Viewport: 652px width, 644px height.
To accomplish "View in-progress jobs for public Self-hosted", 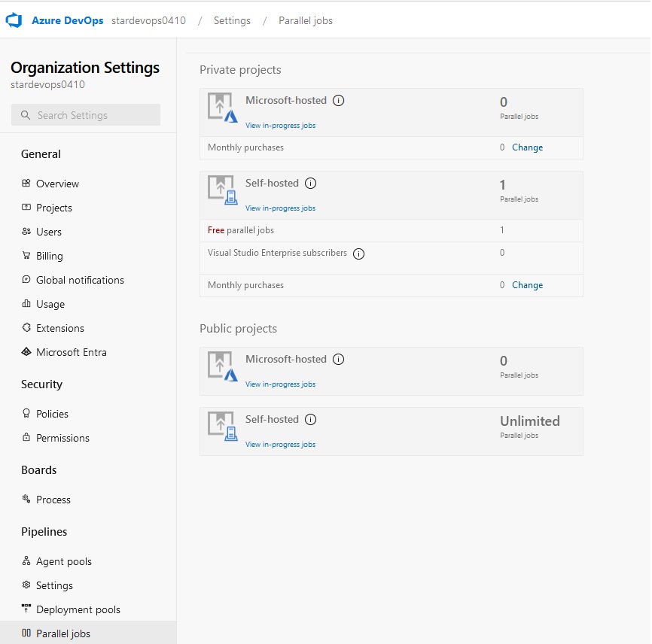I will 280,445.
